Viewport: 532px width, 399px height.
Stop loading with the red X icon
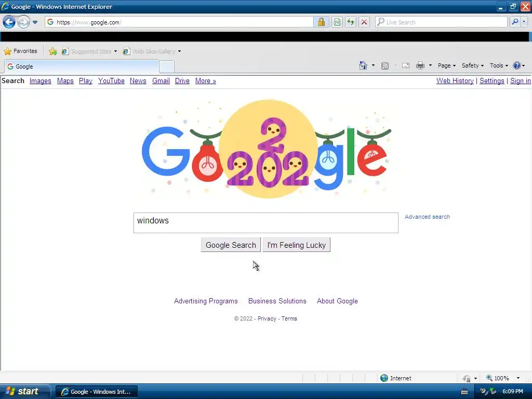(364, 22)
